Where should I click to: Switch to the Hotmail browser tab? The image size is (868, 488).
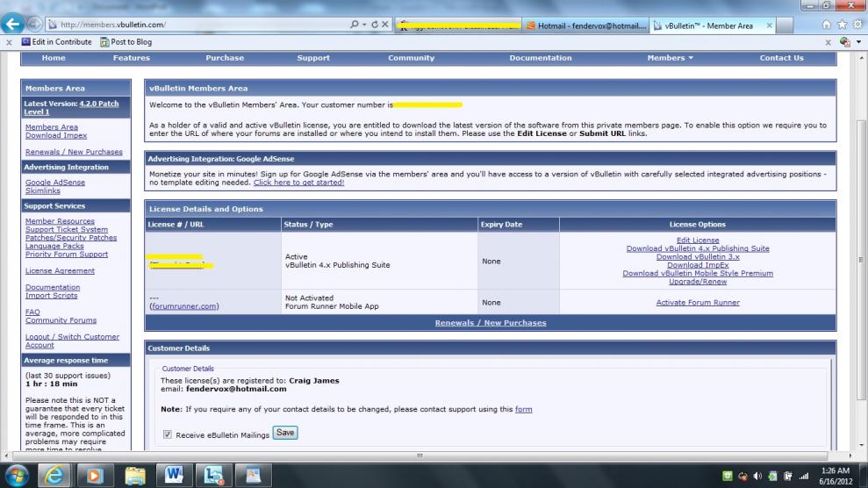585,25
